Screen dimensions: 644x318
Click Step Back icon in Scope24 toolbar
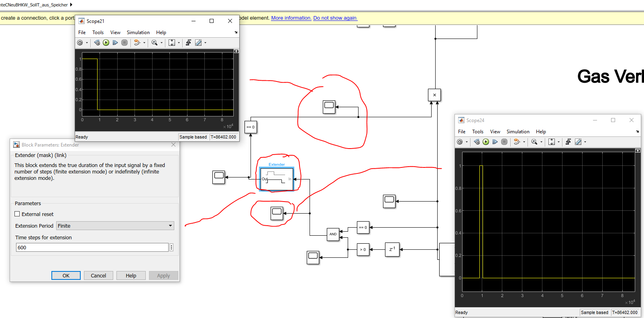click(x=477, y=142)
